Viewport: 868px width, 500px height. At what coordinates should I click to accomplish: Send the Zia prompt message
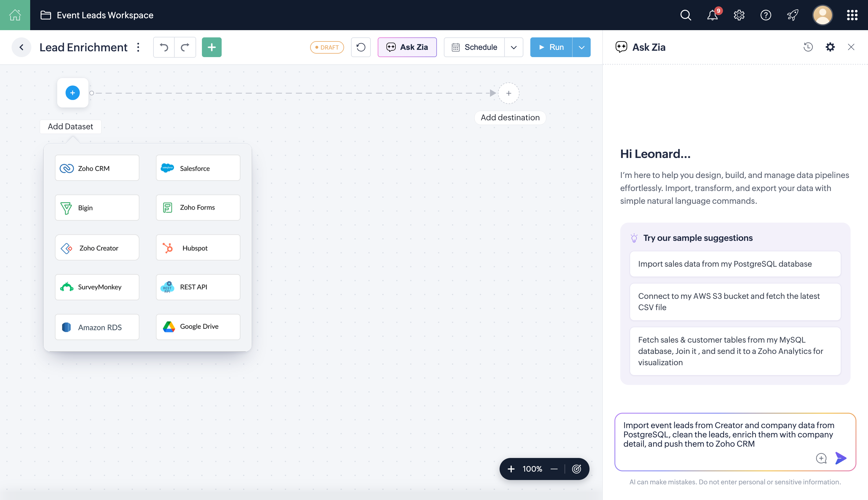click(840, 458)
